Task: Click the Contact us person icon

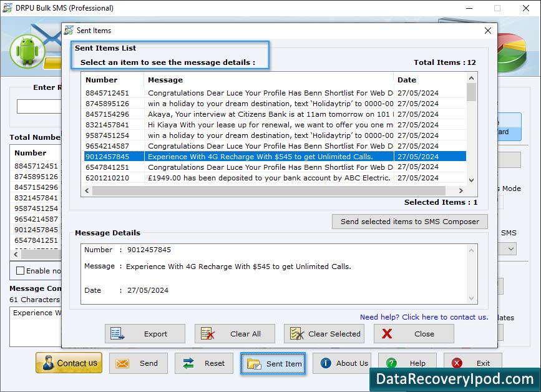Action: (48, 363)
